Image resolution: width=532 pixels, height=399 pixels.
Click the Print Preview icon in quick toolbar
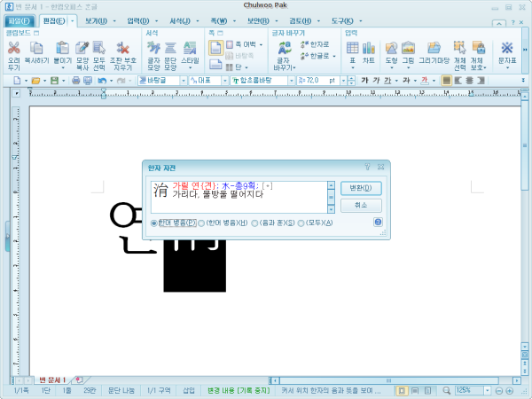click(88, 81)
